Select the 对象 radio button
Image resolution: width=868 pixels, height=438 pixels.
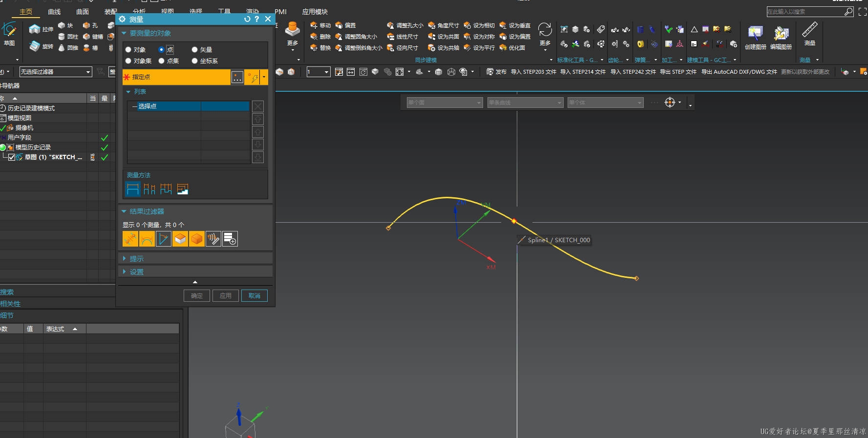tap(128, 50)
